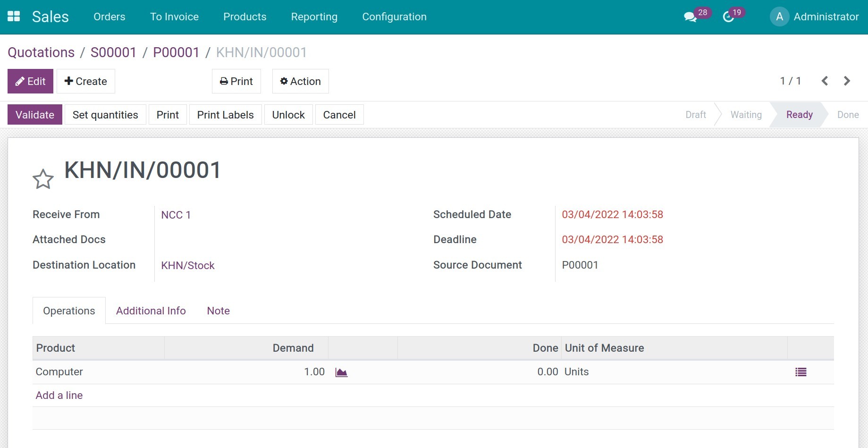Click the Add a line link
Viewport: 868px width, 448px height.
coord(59,396)
